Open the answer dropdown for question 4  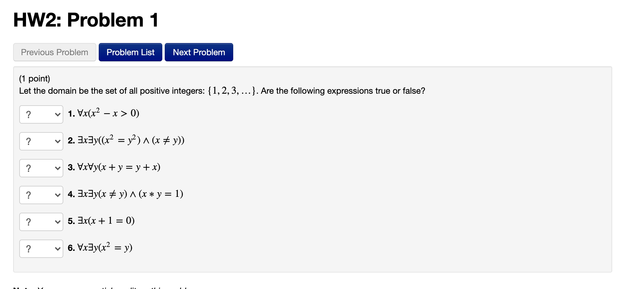[41, 195]
